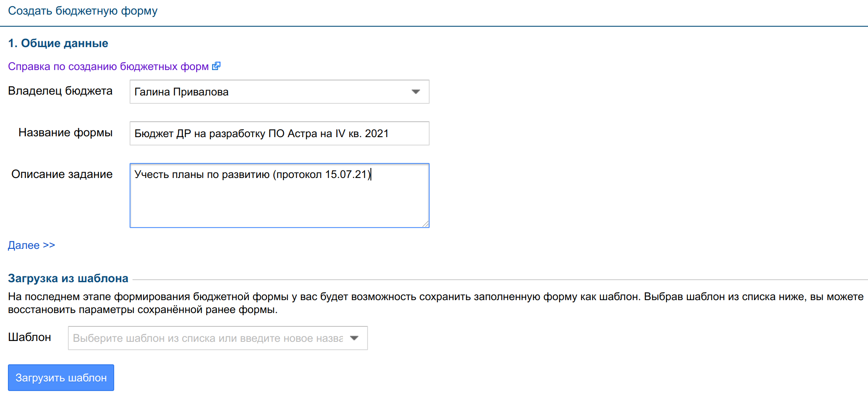
Task: Click the 'Загрузка из шаблона' section heading
Action: click(68, 278)
